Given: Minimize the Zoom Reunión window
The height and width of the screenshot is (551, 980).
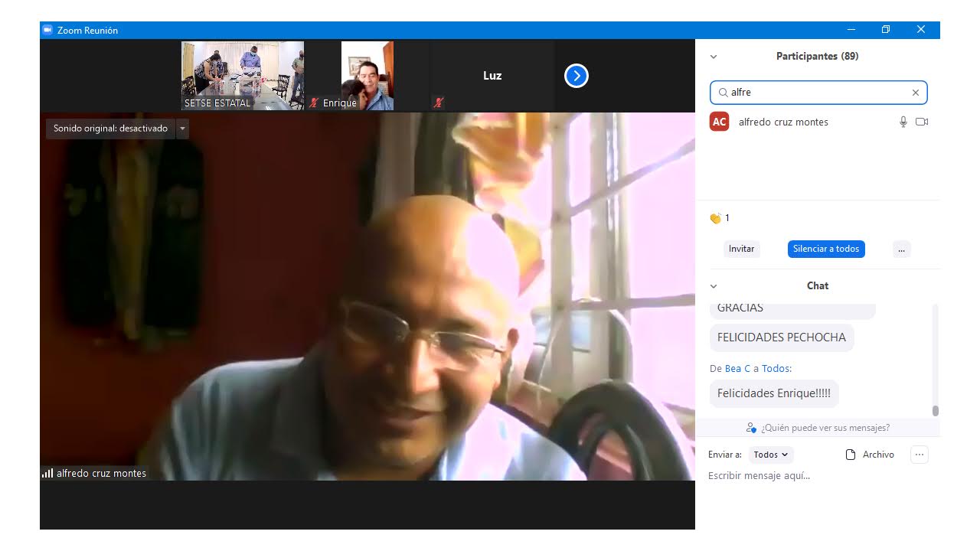Looking at the screenshot, I should pos(851,30).
